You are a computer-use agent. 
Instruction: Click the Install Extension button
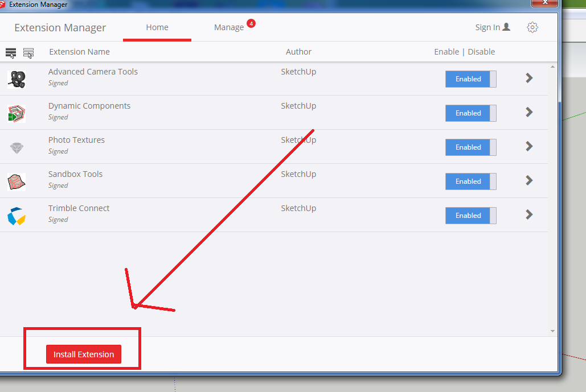(83, 354)
